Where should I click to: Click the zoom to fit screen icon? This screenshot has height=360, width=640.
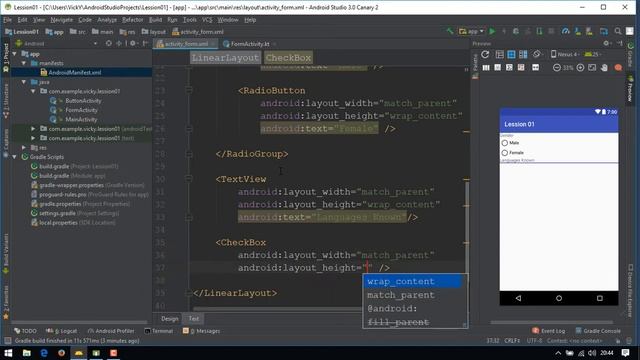(x=592, y=68)
